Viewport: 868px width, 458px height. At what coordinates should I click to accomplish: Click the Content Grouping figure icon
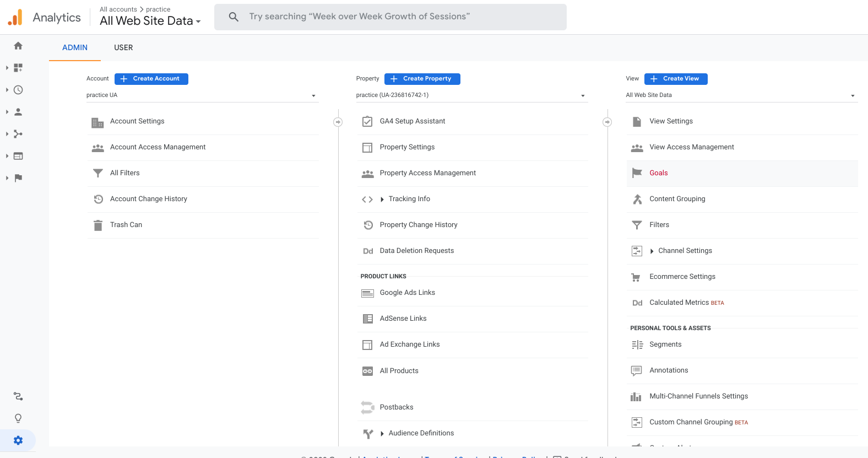coord(637,199)
